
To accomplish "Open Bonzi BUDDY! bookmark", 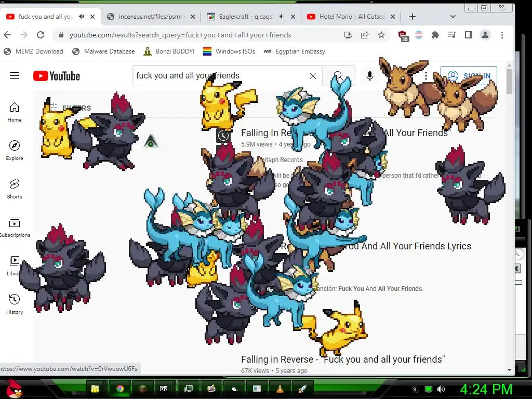I will coord(169,51).
